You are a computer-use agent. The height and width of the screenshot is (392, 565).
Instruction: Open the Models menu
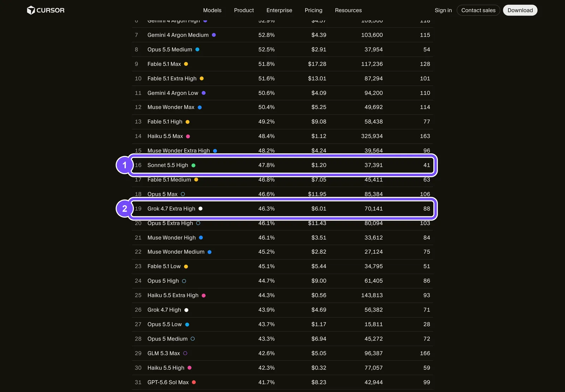212,10
